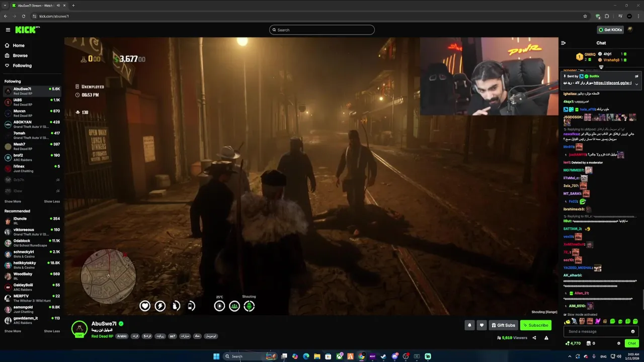The width and height of the screenshot is (644, 362).
Task: Show hidden system tray icons chevron
Action: [x=570, y=356]
